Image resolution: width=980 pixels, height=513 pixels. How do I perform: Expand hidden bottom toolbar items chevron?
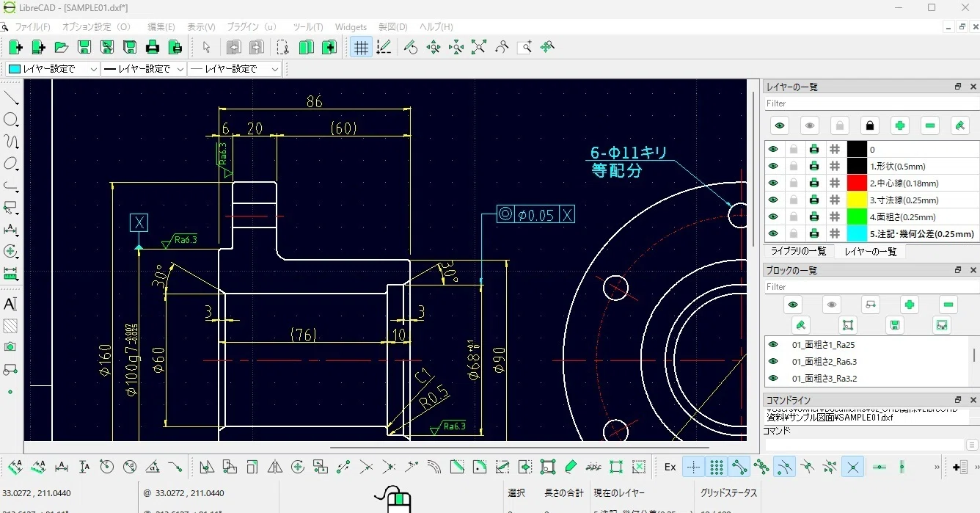click(x=937, y=467)
